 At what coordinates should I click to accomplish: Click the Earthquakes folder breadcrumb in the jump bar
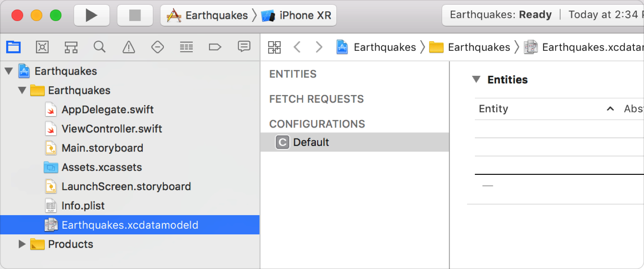[x=471, y=47]
